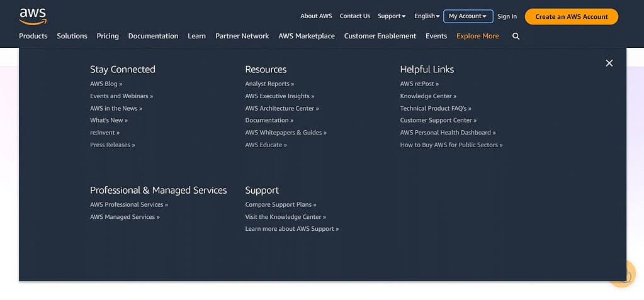644x300 pixels.
Task: Click the Support heading in panel
Action: point(262,191)
